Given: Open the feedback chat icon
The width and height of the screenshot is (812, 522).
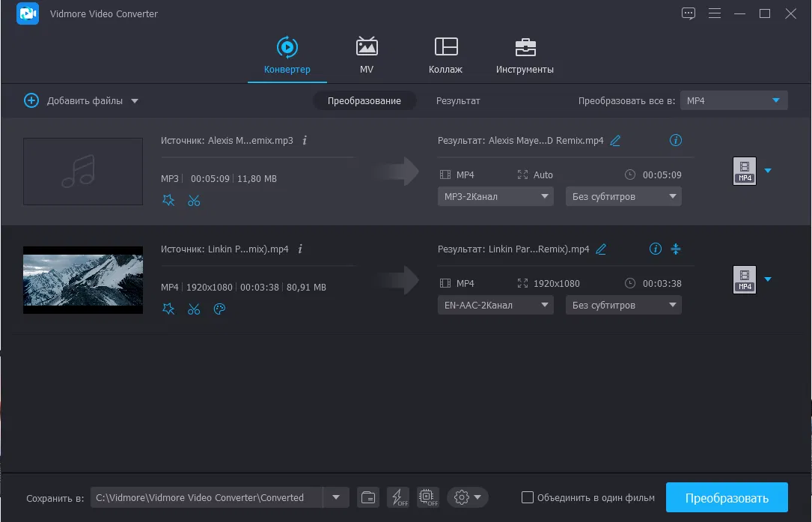Looking at the screenshot, I should click(x=689, y=13).
